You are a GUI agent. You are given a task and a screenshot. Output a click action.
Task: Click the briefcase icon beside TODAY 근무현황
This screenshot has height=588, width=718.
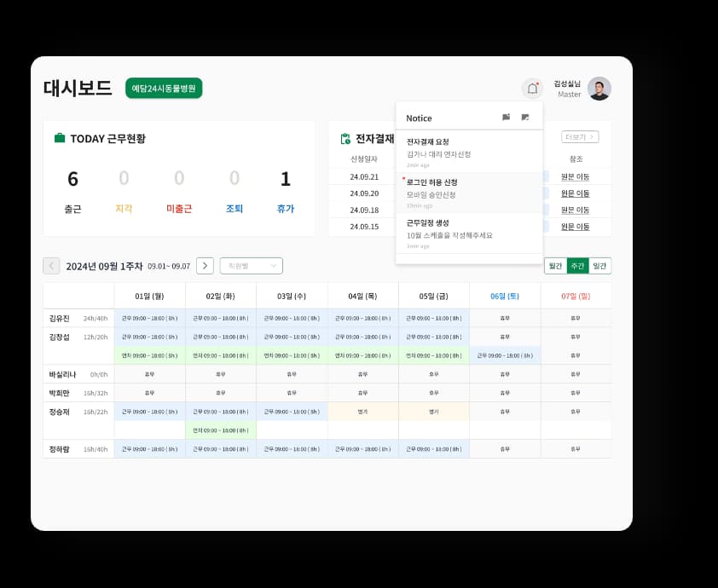tap(60, 138)
